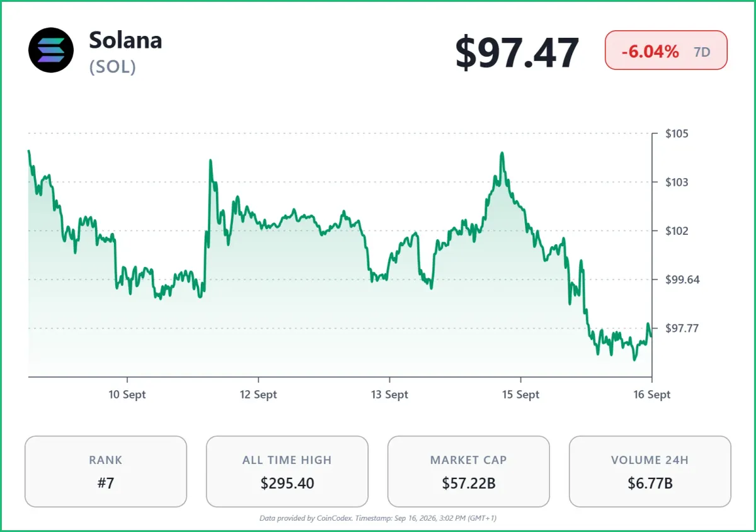Viewport: 756px width, 532px height.
Task: Click the $97.77 price axis label
Action: 682,328
